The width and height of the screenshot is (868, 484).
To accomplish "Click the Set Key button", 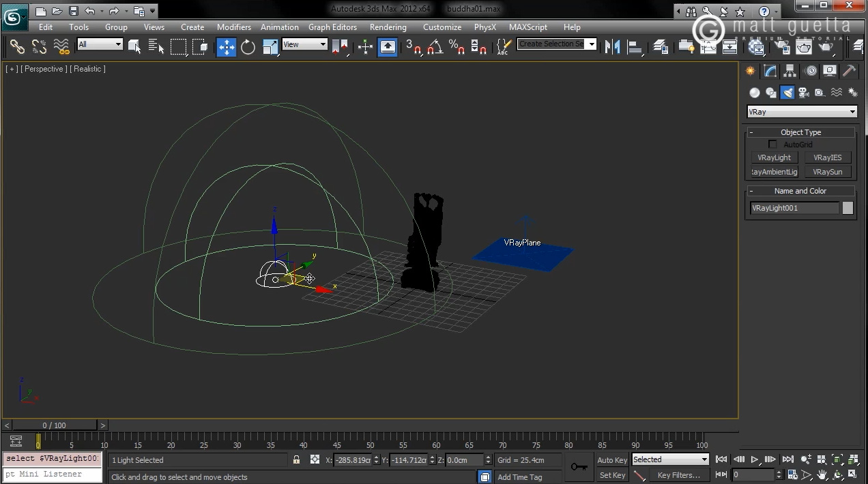I will 611,475.
